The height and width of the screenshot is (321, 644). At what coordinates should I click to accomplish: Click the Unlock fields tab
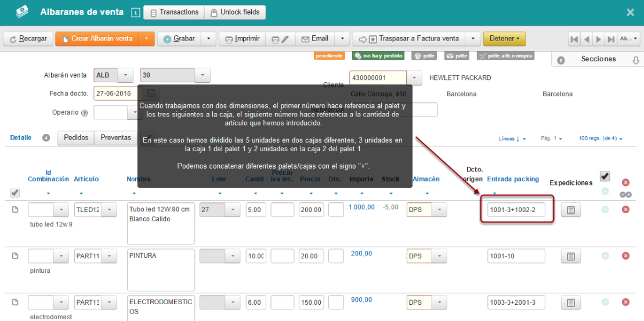coord(235,12)
